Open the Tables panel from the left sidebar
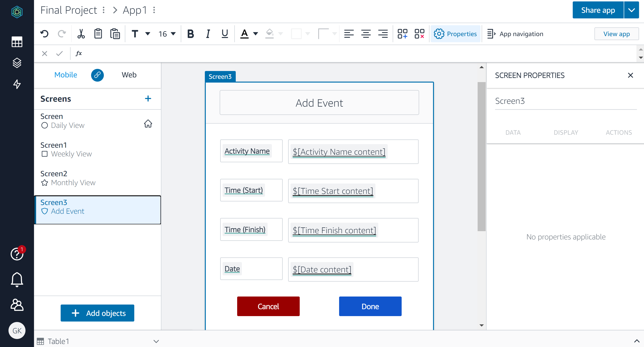The width and height of the screenshot is (644, 347). coord(17,42)
